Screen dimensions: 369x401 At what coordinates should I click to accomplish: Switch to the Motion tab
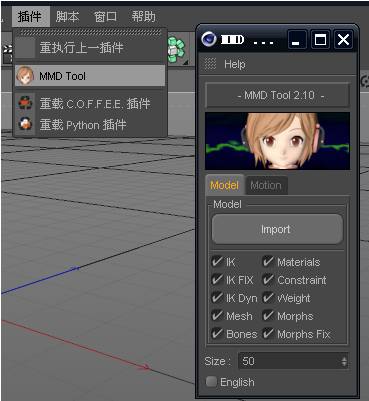[266, 185]
